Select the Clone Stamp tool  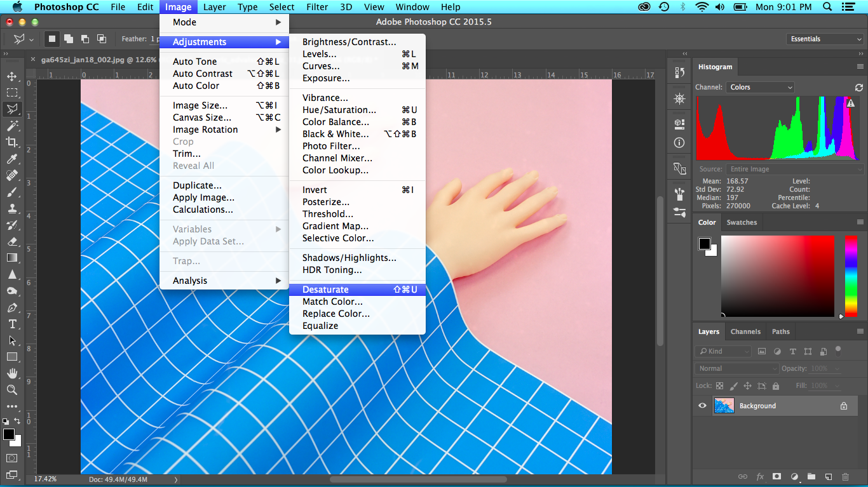pos(12,208)
